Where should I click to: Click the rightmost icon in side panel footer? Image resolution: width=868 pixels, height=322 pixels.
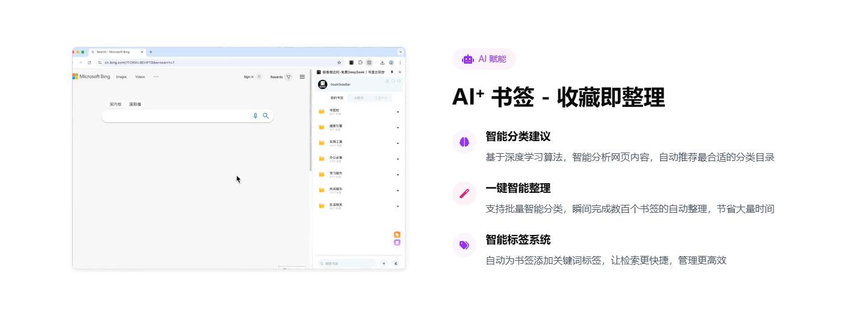[396, 263]
